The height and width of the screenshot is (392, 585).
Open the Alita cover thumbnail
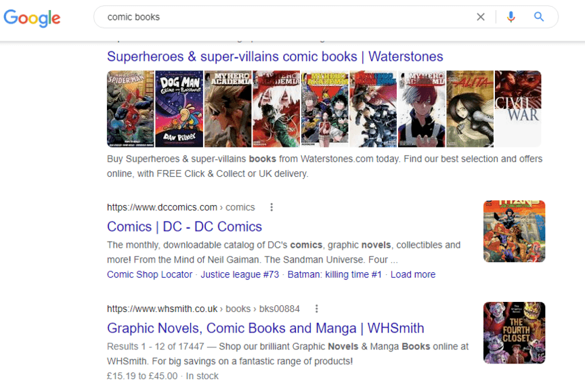(x=470, y=109)
